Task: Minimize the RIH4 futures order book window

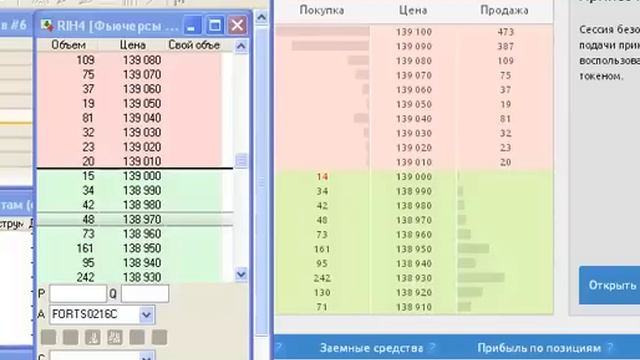Action: (x=191, y=26)
